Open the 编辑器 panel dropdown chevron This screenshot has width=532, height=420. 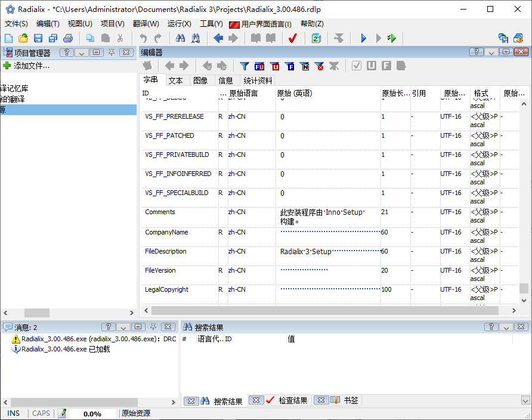coord(490,52)
